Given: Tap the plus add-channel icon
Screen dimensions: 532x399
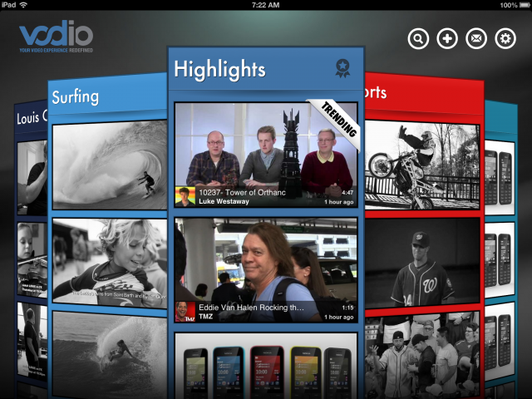Looking at the screenshot, I should 447,39.
